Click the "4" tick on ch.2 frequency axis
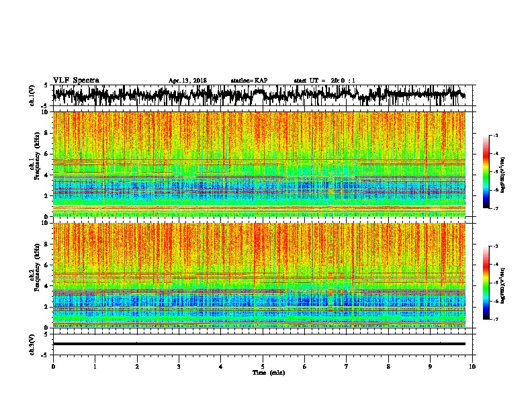This screenshot has width=532, height=411. (47, 286)
